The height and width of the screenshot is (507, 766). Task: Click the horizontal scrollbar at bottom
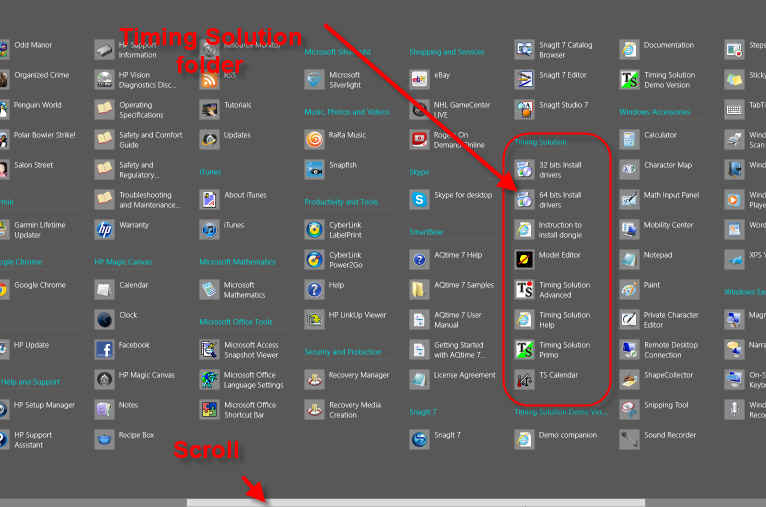[x=415, y=502]
